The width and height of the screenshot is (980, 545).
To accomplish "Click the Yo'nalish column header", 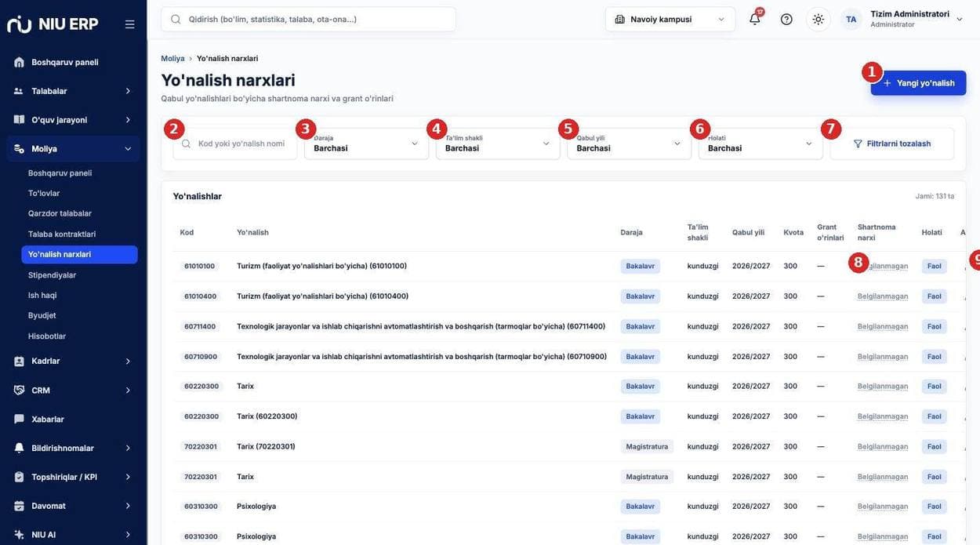I will point(252,233).
